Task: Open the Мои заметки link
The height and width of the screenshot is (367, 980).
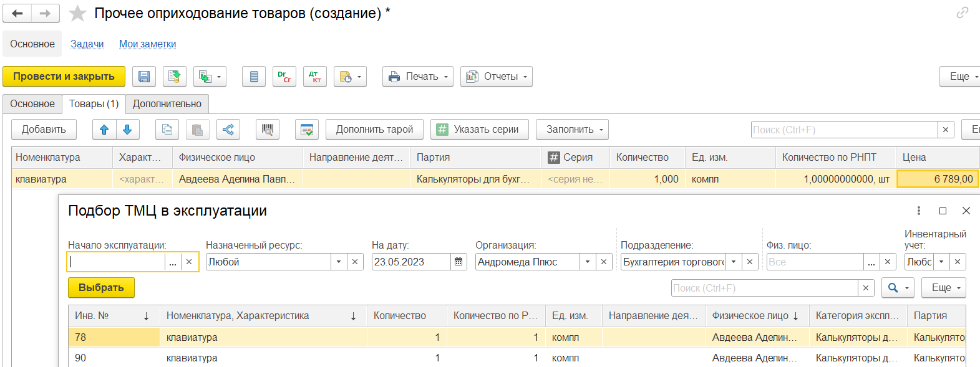Action: 148,44
